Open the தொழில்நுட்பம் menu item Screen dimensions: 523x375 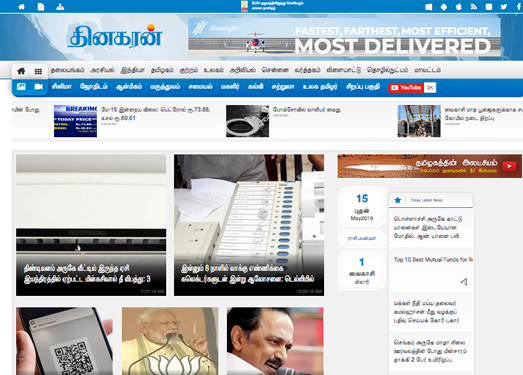click(388, 70)
